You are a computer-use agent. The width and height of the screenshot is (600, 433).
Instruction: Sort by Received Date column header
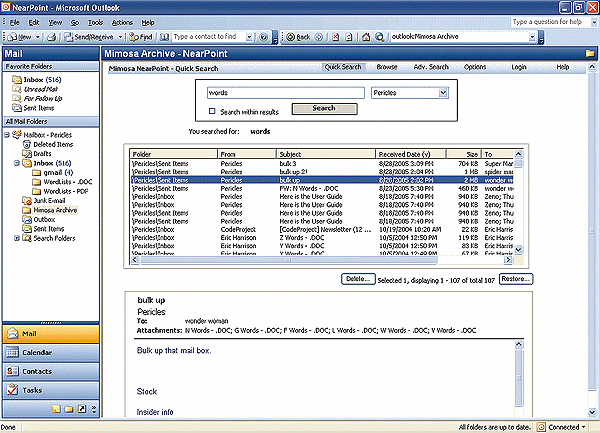pyautogui.click(x=411, y=154)
